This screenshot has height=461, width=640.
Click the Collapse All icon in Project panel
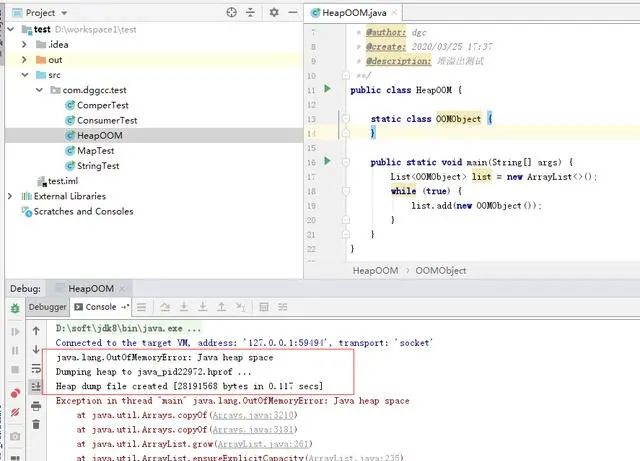point(252,13)
